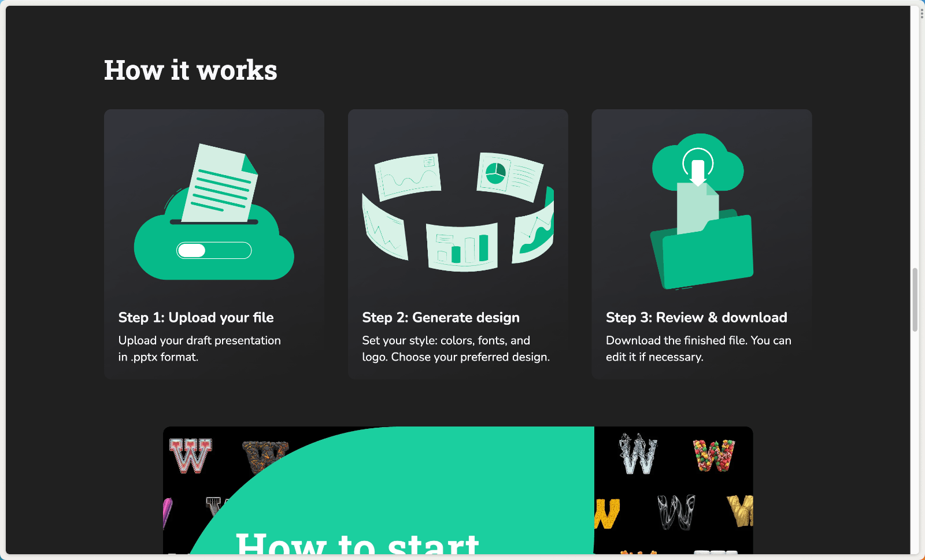925x560 pixels.
Task: Select the Step 1: Upload your file heading
Action: point(196,317)
